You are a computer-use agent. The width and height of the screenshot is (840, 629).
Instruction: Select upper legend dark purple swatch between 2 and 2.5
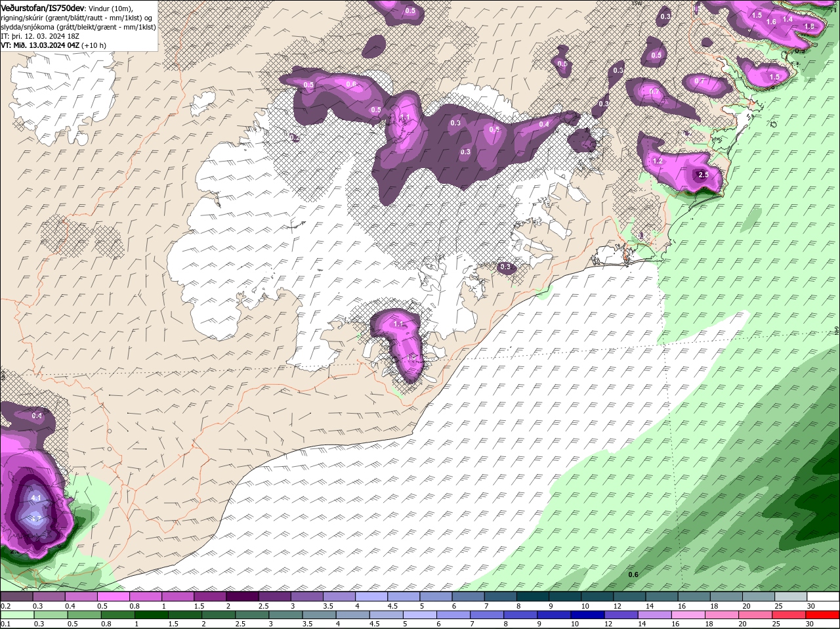tap(242, 596)
